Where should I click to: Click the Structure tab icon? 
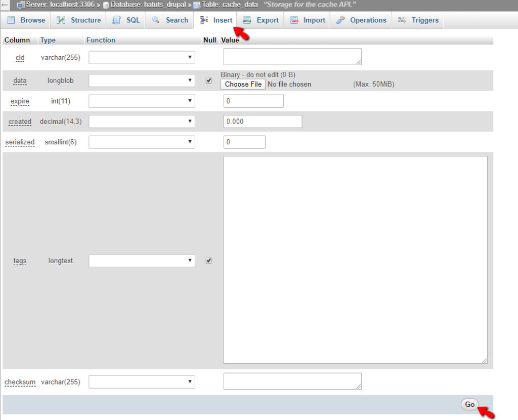pyautogui.click(x=61, y=20)
